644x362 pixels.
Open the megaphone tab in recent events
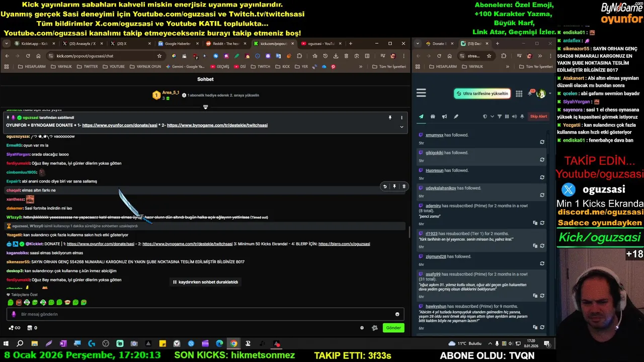(x=444, y=117)
